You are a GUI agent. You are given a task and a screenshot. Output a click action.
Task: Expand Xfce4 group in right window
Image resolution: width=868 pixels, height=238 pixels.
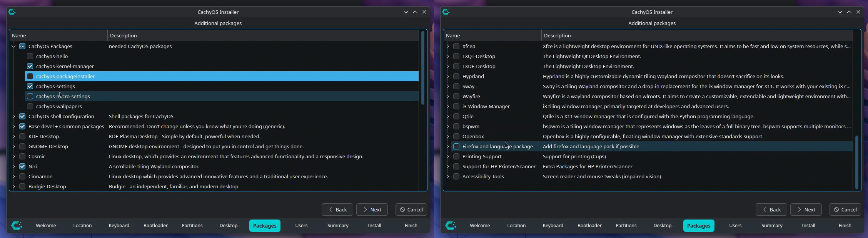click(448, 46)
